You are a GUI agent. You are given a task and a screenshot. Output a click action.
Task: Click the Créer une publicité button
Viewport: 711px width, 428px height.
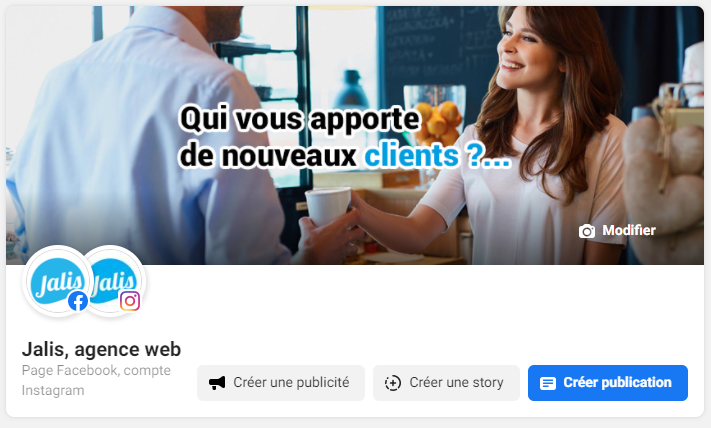[281, 383]
